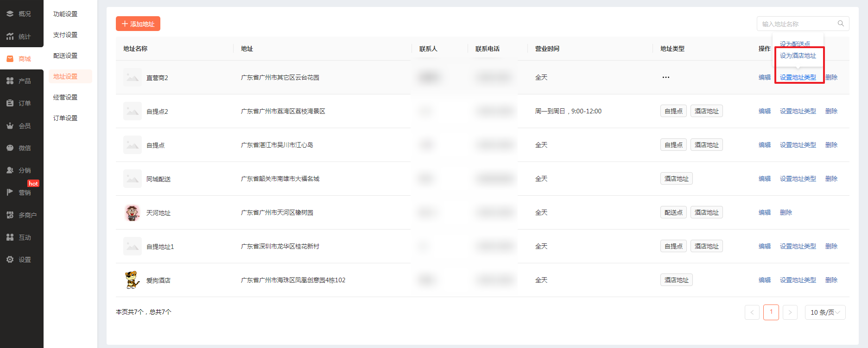Click 酒店地址 tag in 自提地址1 row
Image resolution: width=868 pixels, height=348 pixels.
pyautogui.click(x=707, y=246)
